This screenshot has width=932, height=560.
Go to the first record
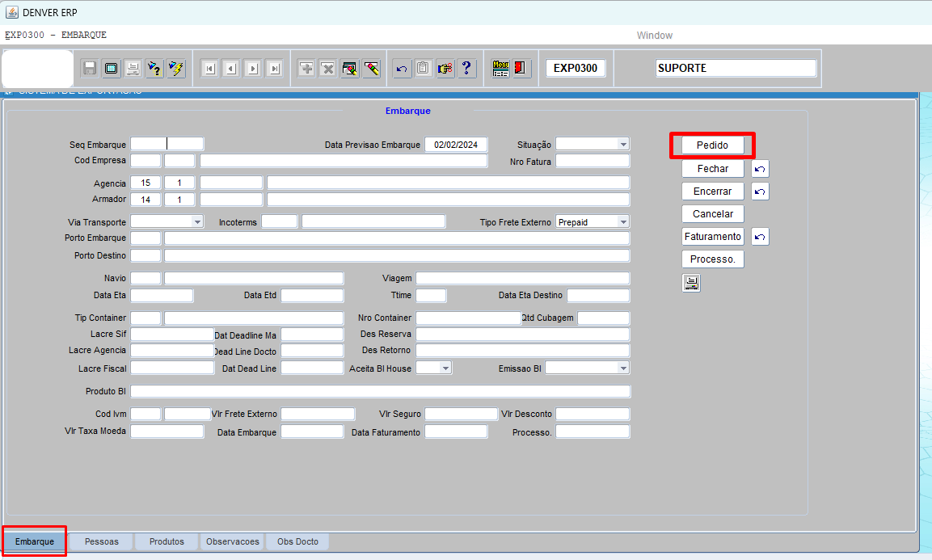coord(209,69)
